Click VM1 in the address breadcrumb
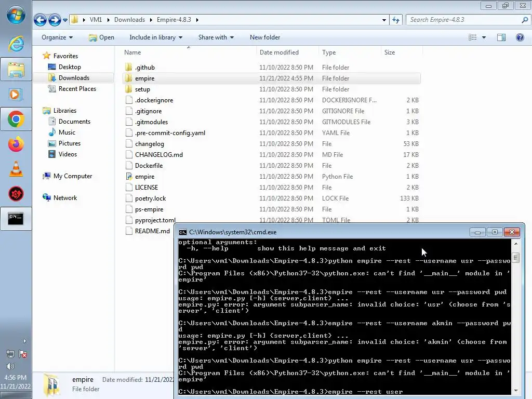Image resolution: width=532 pixels, height=399 pixels. pyautogui.click(x=96, y=20)
